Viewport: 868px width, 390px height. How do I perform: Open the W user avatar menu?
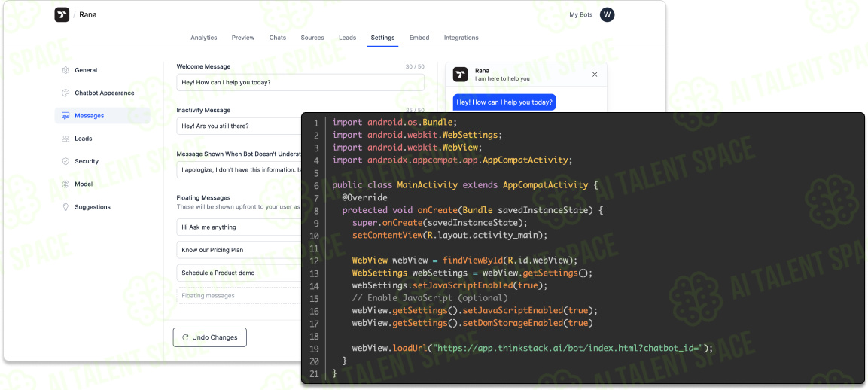pyautogui.click(x=608, y=14)
